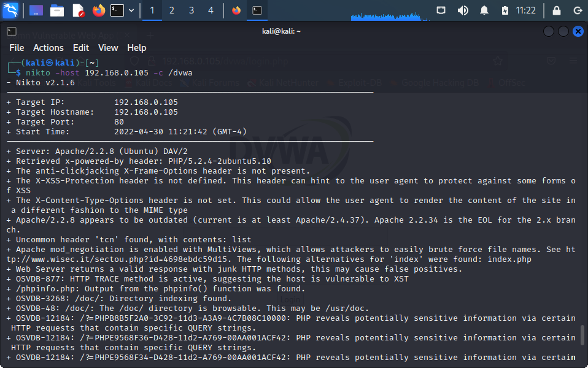The width and height of the screenshot is (588, 368).
Task: Open the File menu in the terminal
Action: 17,48
